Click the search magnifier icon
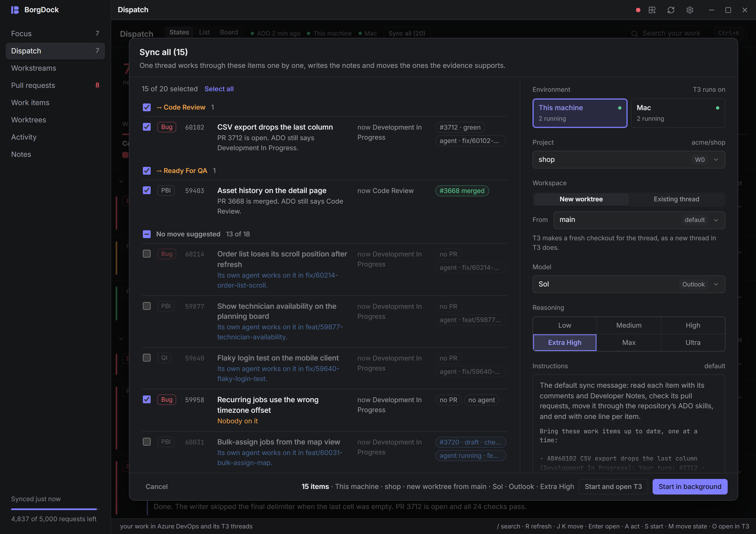Screen dimensions: 756x534 coord(634,34)
